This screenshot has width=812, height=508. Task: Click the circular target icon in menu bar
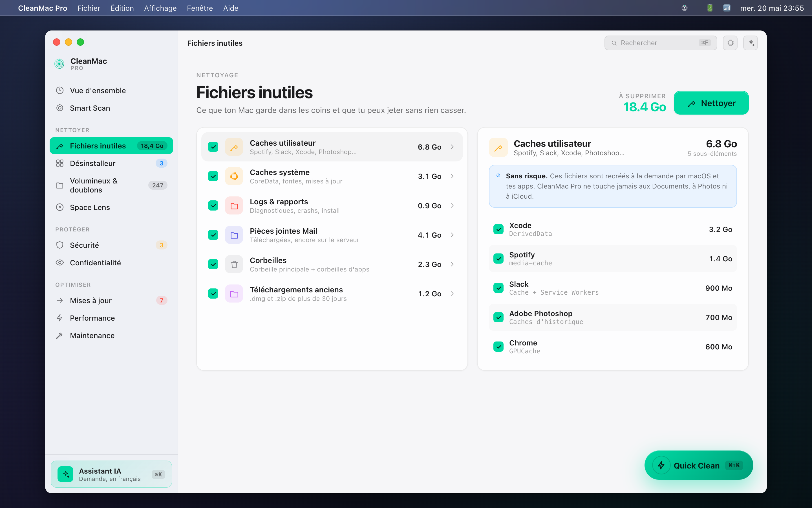(685, 8)
